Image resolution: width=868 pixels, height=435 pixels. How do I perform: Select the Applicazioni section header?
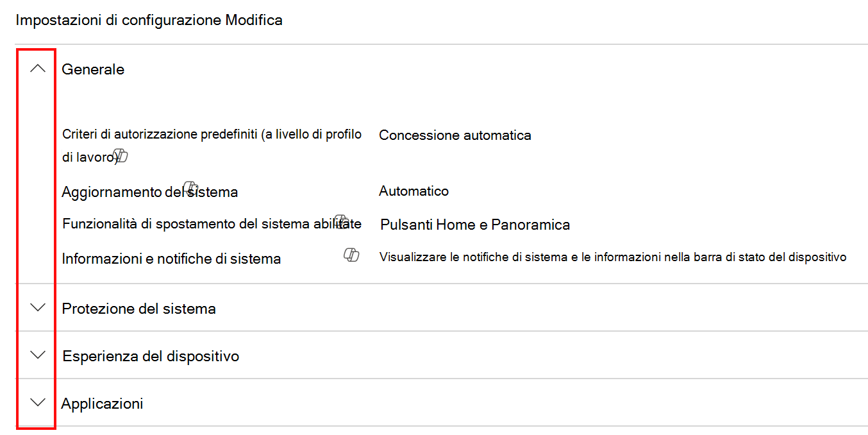coord(103,403)
